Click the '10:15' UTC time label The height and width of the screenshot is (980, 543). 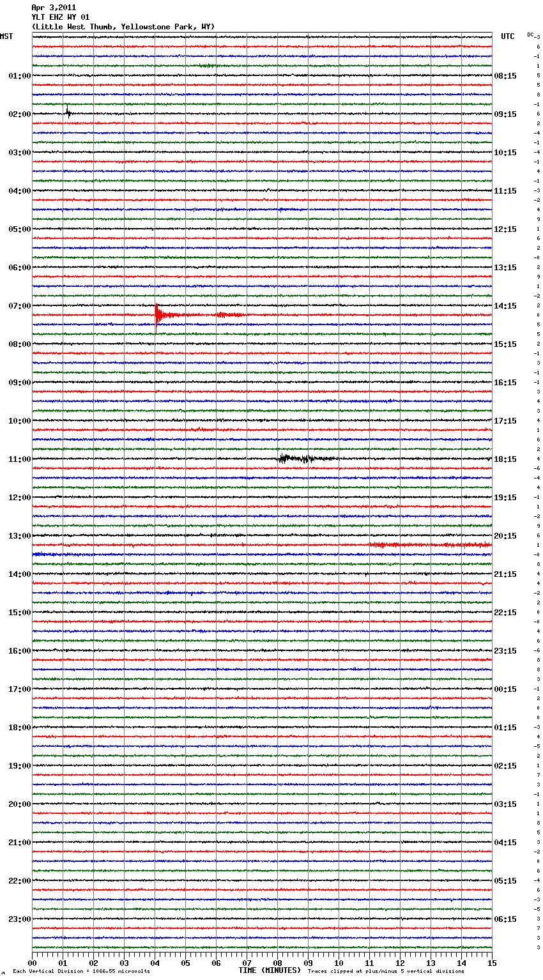point(505,153)
